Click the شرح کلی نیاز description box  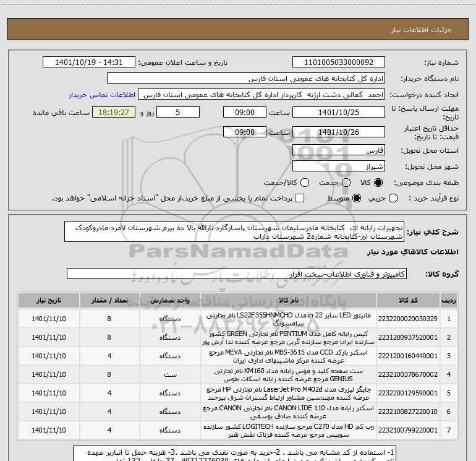tap(234, 231)
